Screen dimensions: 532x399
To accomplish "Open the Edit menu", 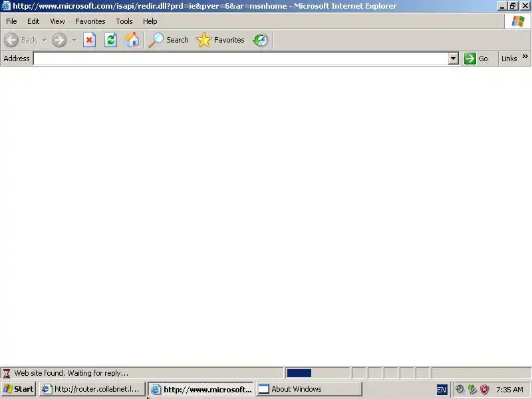I will click(x=33, y=21).
